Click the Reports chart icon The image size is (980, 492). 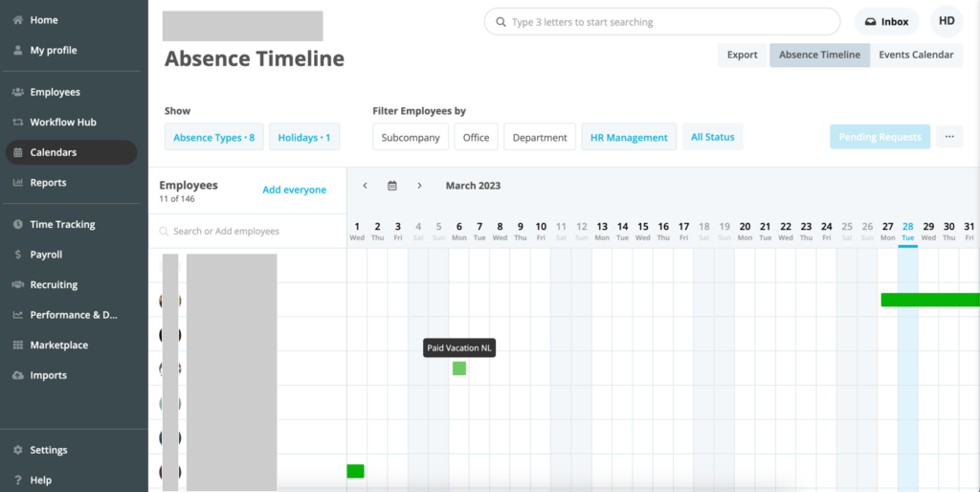18,183
